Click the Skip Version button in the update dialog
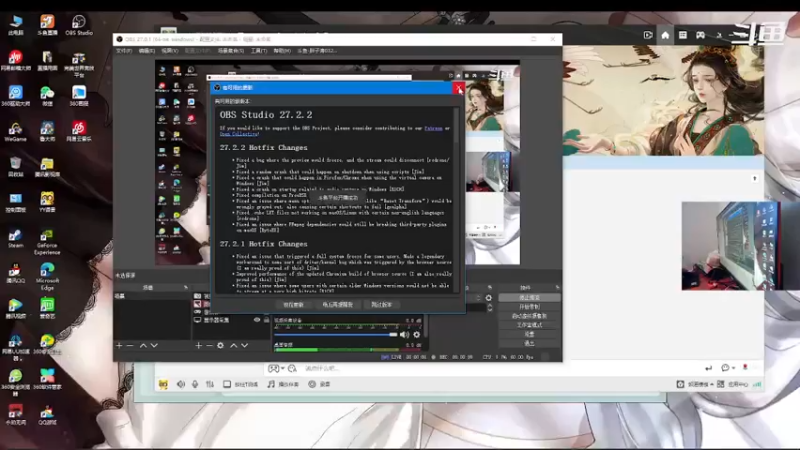This screenshot has height=450, width=800. tap(382, 305)
